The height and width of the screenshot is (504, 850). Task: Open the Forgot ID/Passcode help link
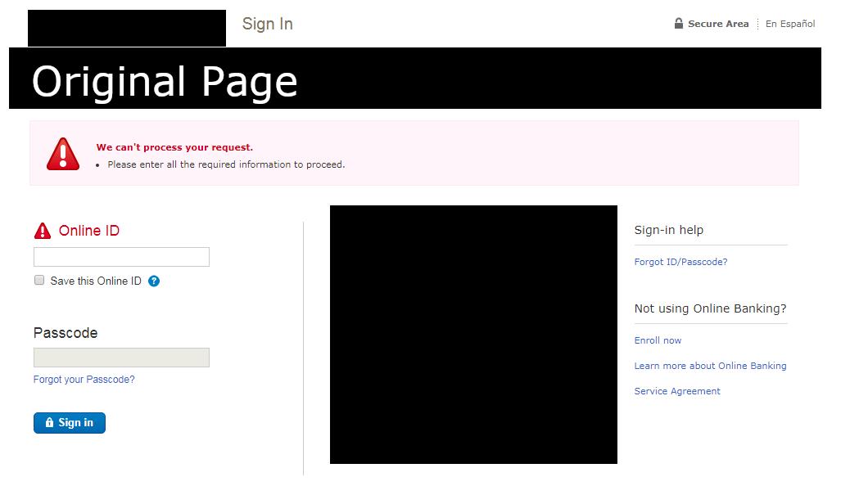(680, 261)
